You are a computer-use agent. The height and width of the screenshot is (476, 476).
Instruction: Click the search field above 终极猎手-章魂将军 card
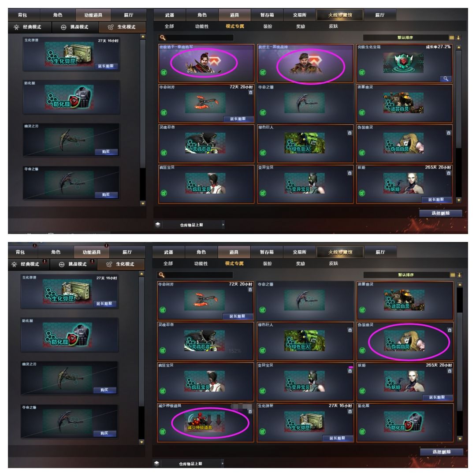coord(196,37)
